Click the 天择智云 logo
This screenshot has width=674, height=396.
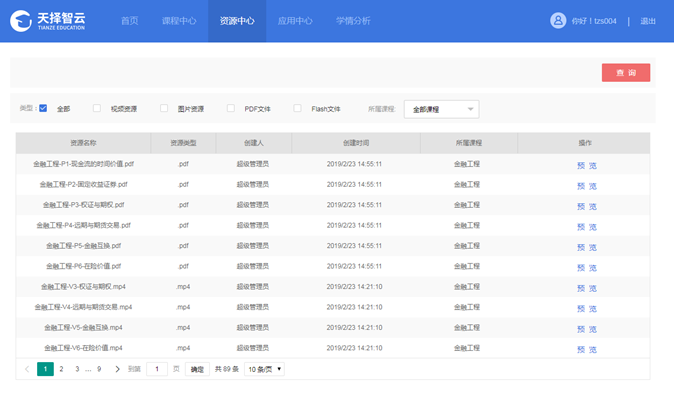coord(48,21)
